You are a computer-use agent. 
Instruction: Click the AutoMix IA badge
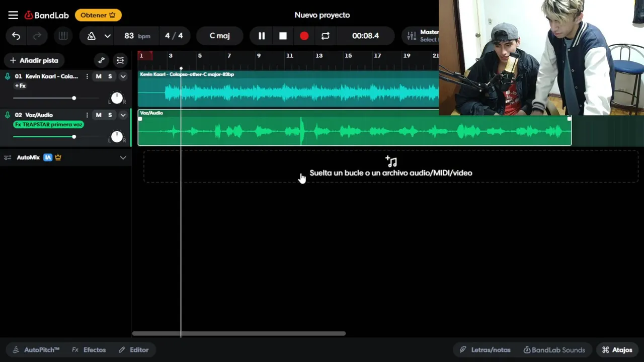(x=48, y=157)
